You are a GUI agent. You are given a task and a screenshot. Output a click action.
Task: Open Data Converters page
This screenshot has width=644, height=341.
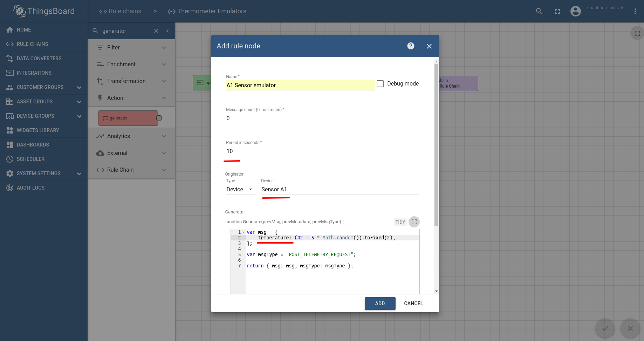pos(44,59)
